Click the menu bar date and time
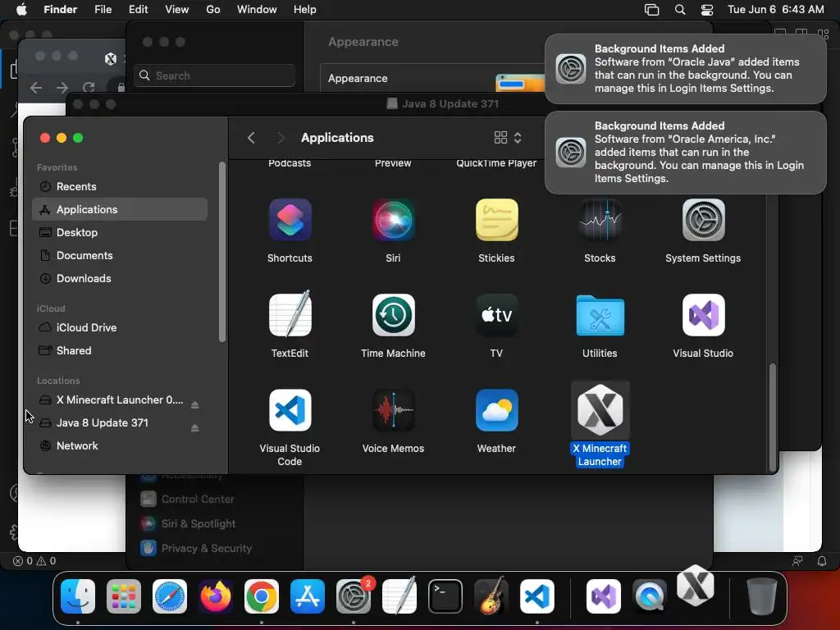840x630 pixels. click(x=776, y=9)
